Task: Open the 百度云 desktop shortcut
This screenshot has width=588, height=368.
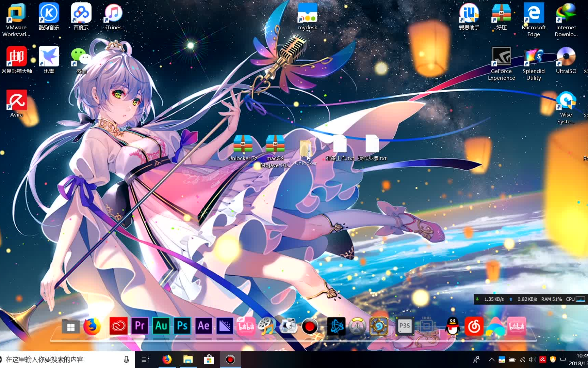Action: click(81, 16)
